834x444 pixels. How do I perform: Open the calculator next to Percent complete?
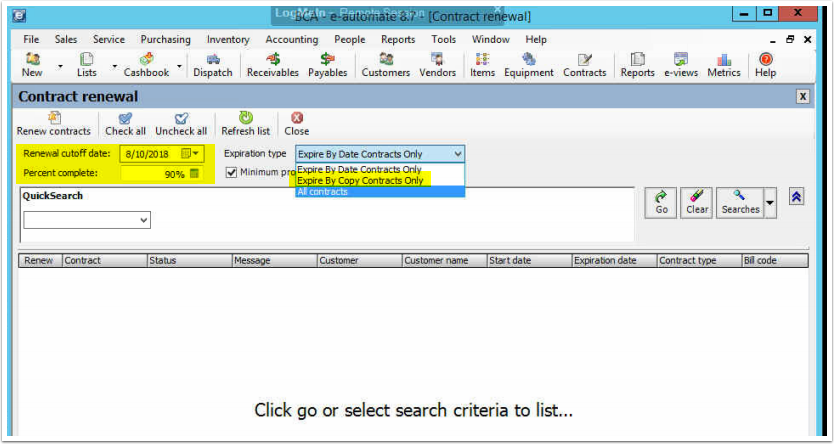click(195, 173)
